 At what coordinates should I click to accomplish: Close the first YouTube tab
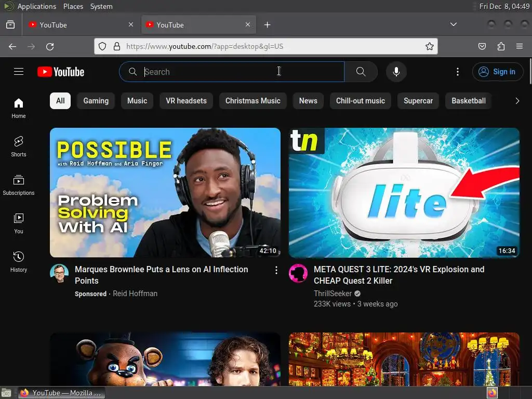pos(131,24)
